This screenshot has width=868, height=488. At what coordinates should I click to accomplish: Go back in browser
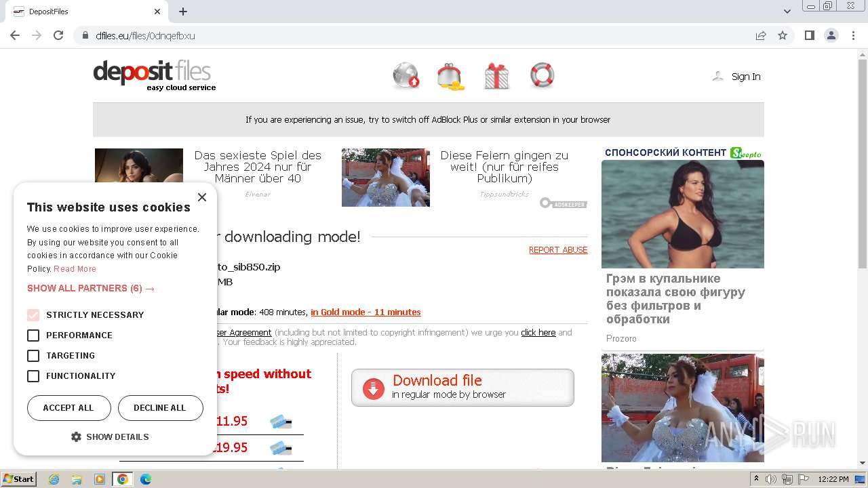[15, 35]
